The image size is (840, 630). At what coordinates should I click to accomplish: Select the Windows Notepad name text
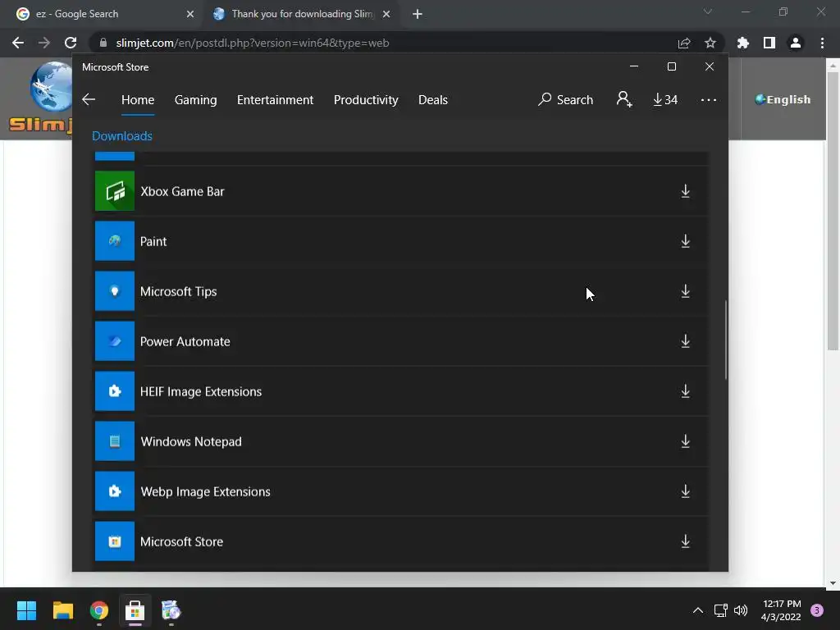(191, 441)
